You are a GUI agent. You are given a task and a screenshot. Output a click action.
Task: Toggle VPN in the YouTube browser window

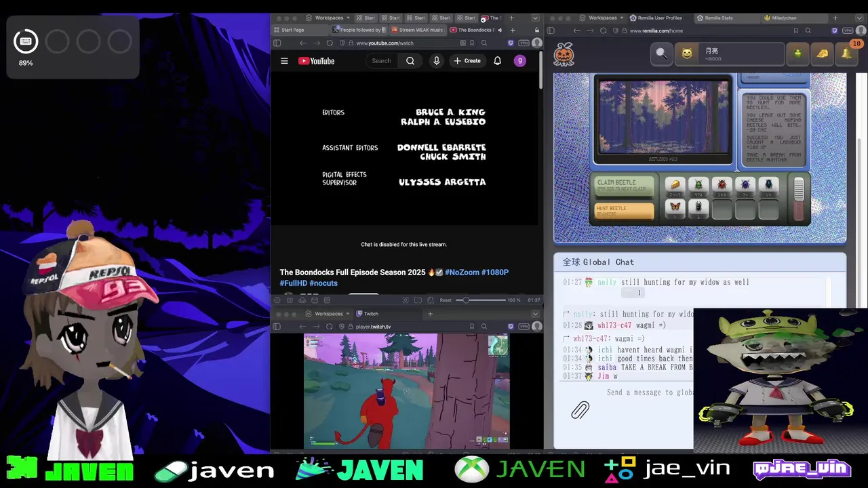tap(524, 43)
